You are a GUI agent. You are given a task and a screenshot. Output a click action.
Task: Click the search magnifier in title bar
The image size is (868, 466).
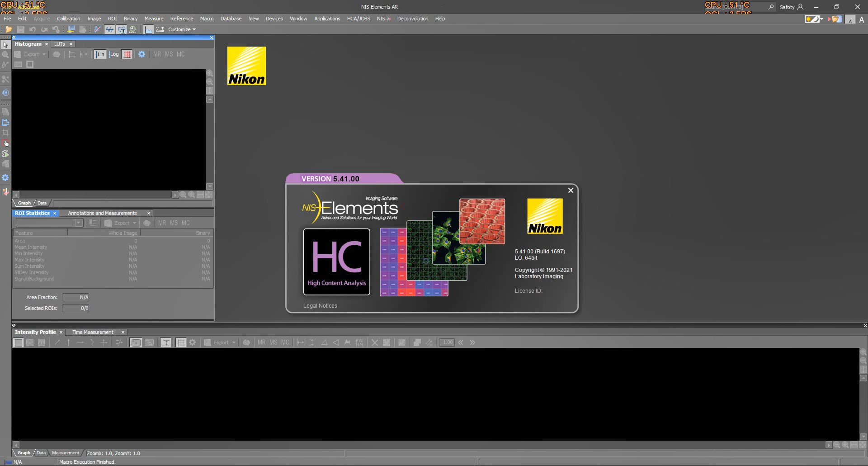(771, 7)
